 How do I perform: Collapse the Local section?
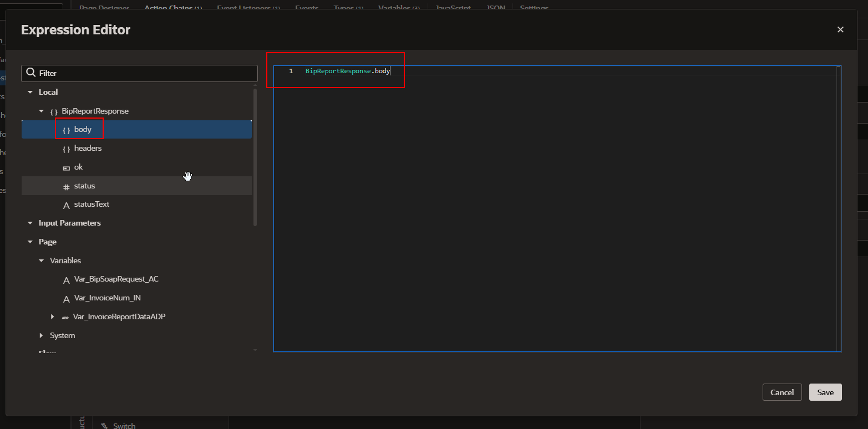(x=30, y=92)
